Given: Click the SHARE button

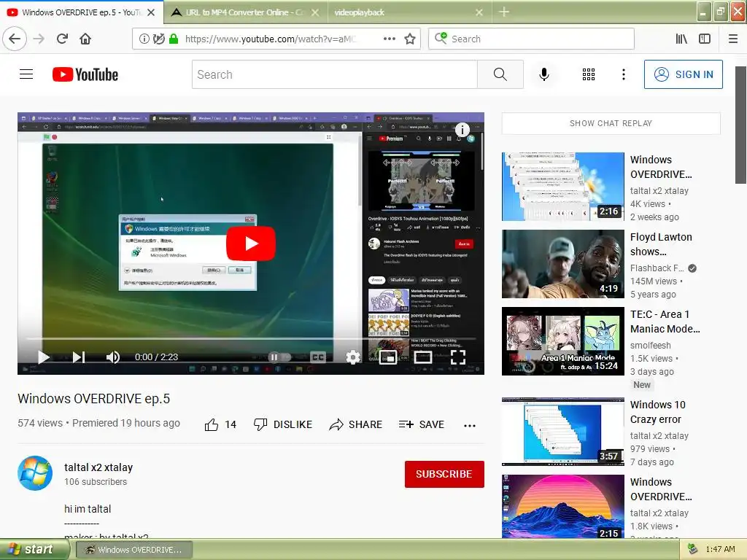Looking at the screenshot, I should [355, 424].
